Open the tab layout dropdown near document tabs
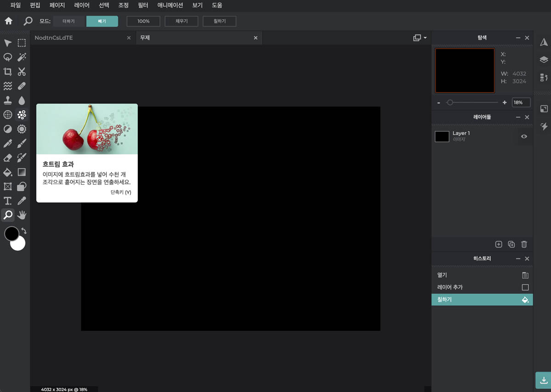Viewport: 551px width, 392px height. tap(419, 37)
